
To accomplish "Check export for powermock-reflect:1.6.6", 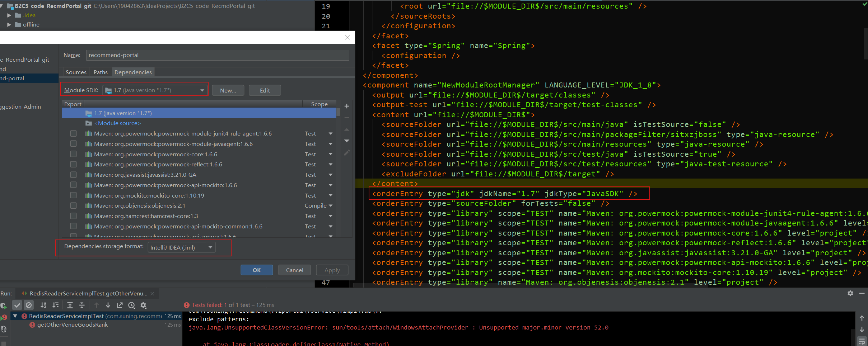I will pos(74,164).
